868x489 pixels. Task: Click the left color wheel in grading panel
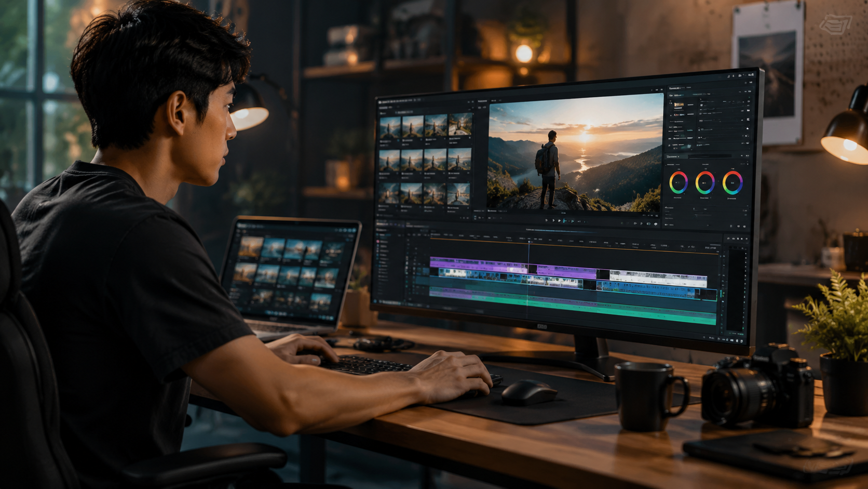pos(678,183)
